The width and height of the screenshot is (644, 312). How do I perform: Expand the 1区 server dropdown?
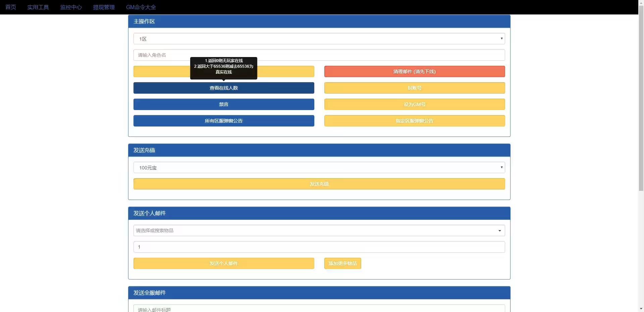tap(319, 39)
